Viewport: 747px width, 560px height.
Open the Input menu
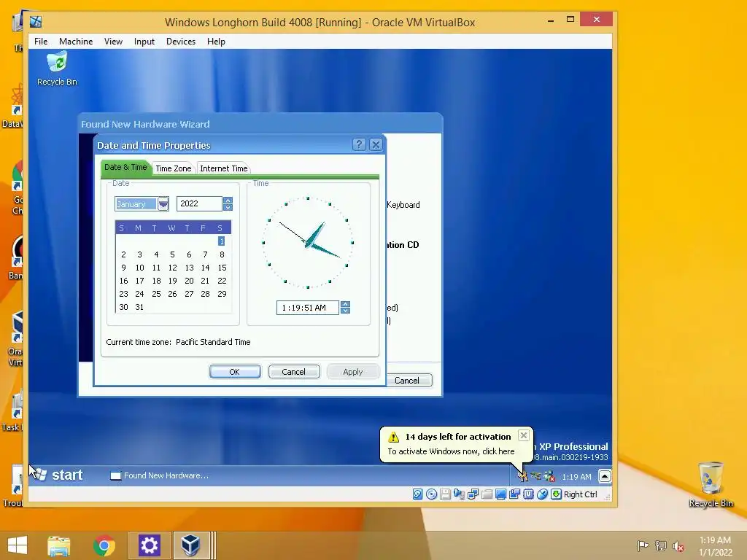click(144, 42)
